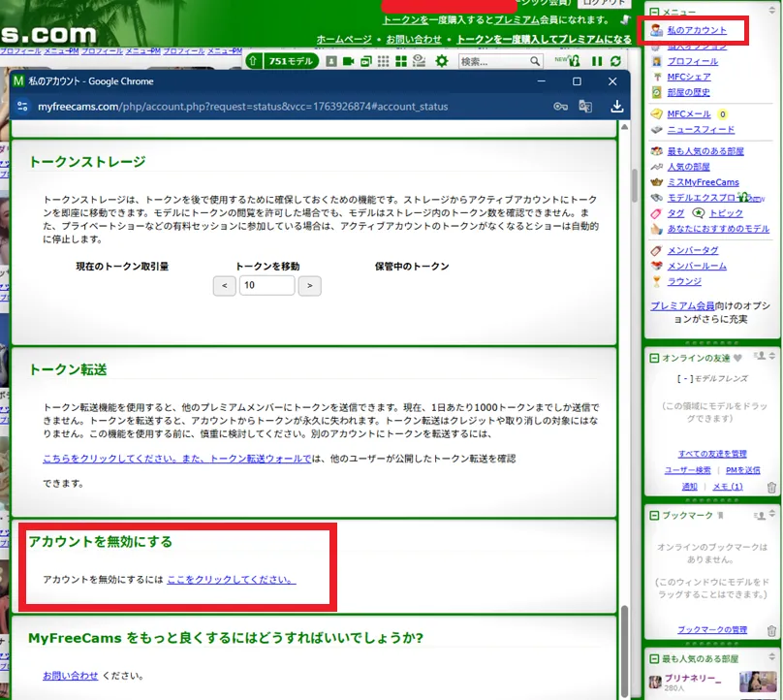Click the Chrome download icon
This screenshot has width=783, height=700.
coord(617,107)
